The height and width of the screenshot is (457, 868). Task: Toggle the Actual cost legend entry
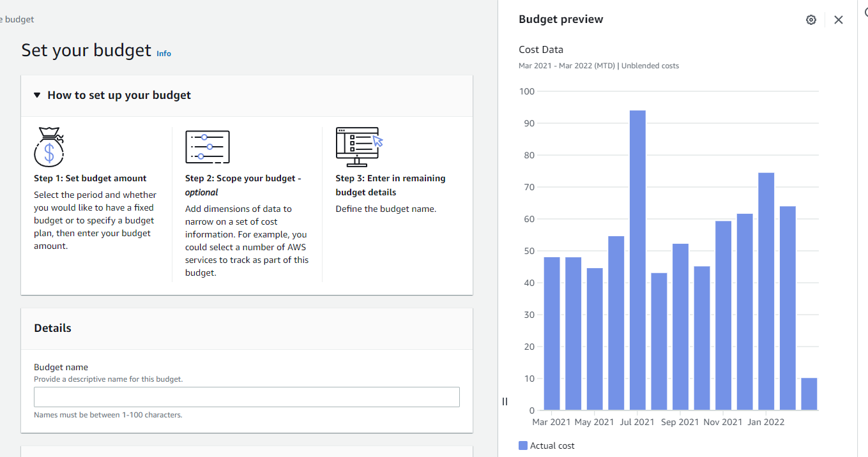coord(552,446)
